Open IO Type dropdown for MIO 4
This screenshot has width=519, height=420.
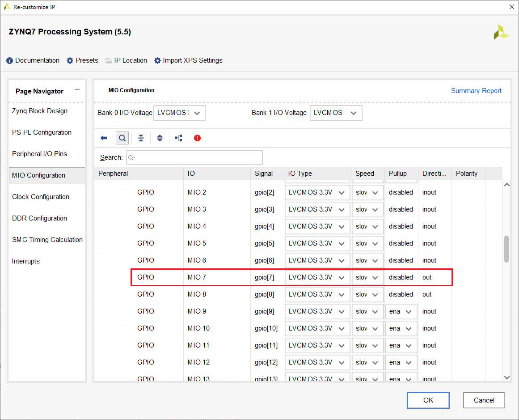tap(317, 227)
